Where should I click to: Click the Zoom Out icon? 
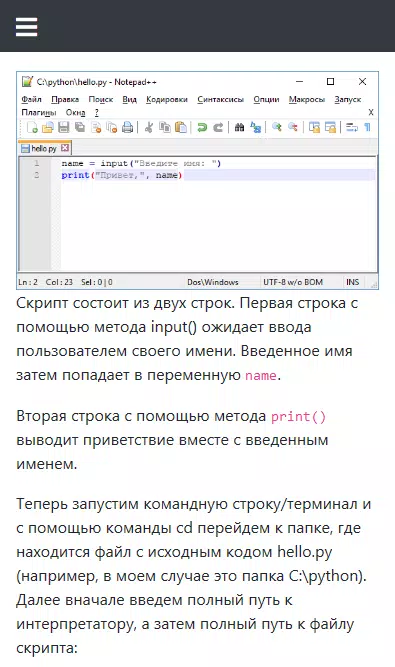pos(293,127)
